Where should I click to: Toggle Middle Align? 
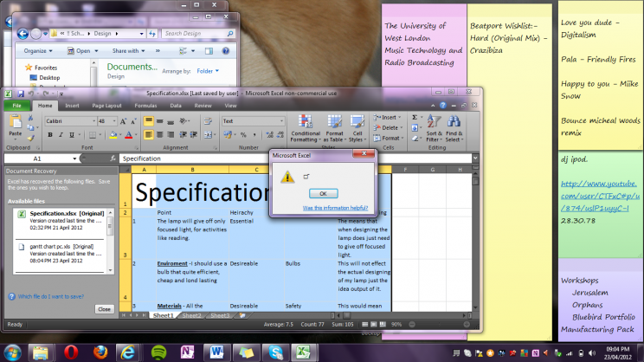click(159, 121)
